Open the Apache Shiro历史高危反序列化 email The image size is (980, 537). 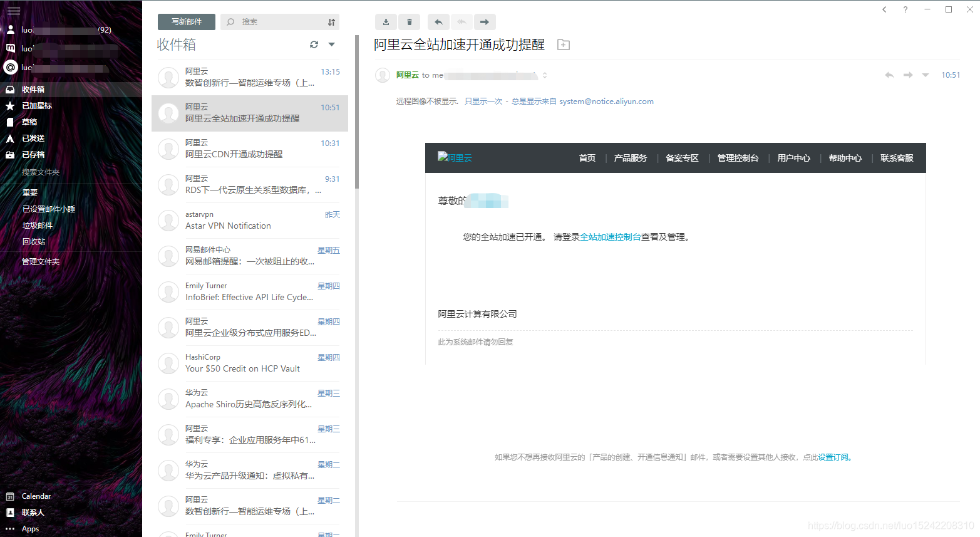(x=250, y=399)
